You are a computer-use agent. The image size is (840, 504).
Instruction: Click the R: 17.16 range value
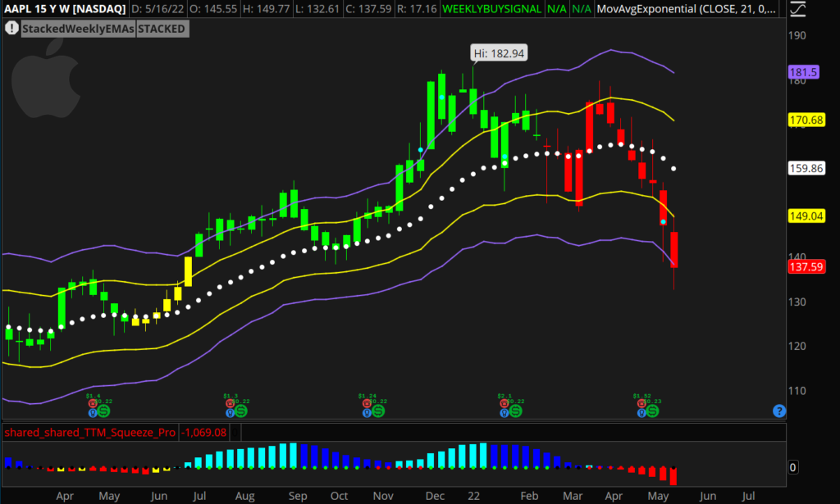[x=416, y=9]
